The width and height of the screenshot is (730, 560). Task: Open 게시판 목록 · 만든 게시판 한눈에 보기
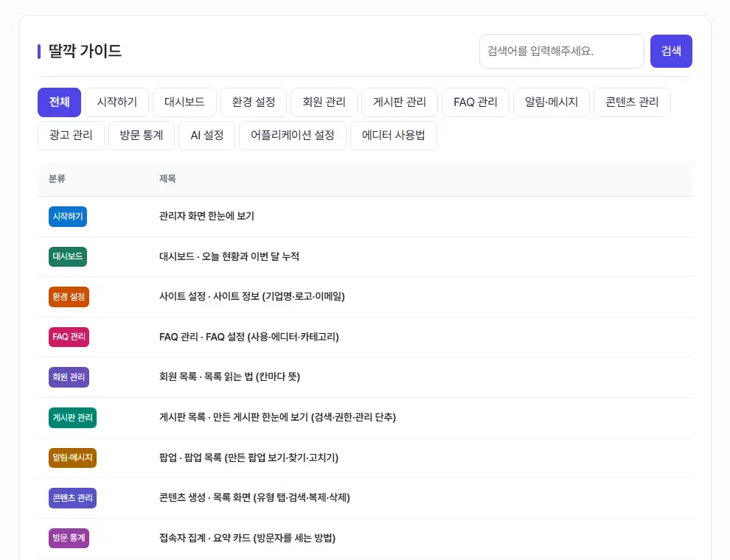(x=277, y=417)
